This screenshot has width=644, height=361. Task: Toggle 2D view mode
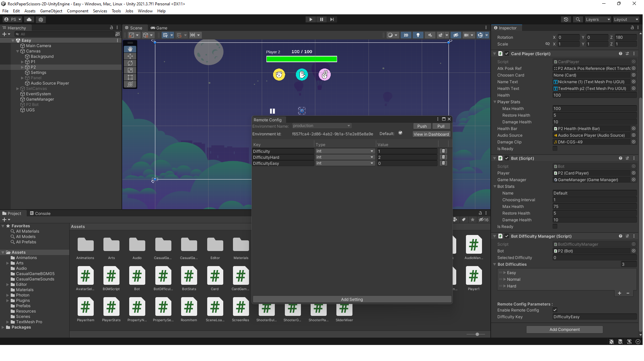click(x=406, y=35)
